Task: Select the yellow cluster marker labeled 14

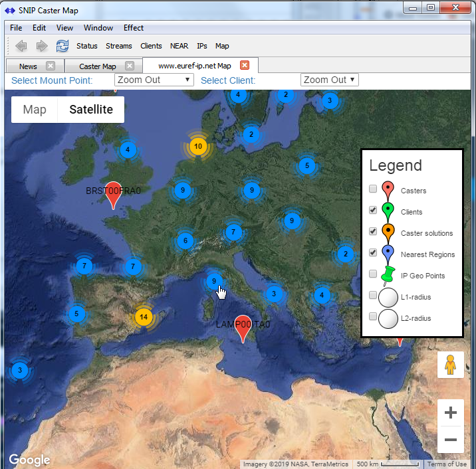Action: (x=144, y=317)
